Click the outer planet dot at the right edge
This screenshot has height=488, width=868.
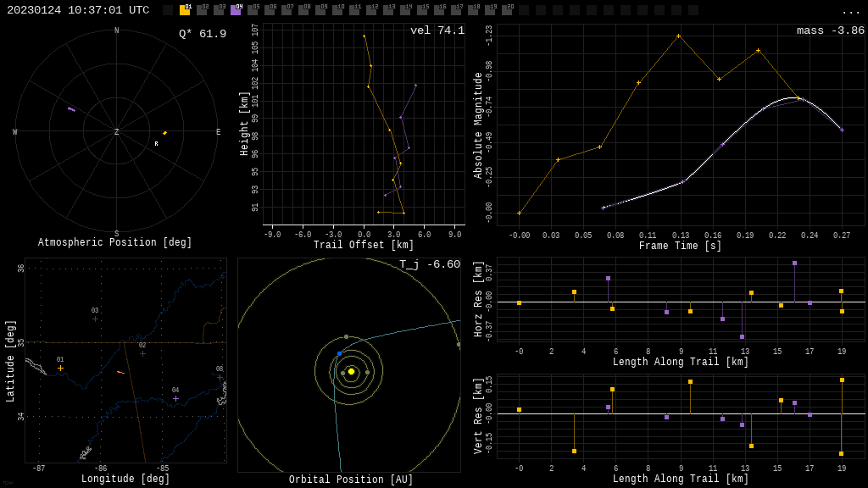pyautogui.click(x=459, y=345)
